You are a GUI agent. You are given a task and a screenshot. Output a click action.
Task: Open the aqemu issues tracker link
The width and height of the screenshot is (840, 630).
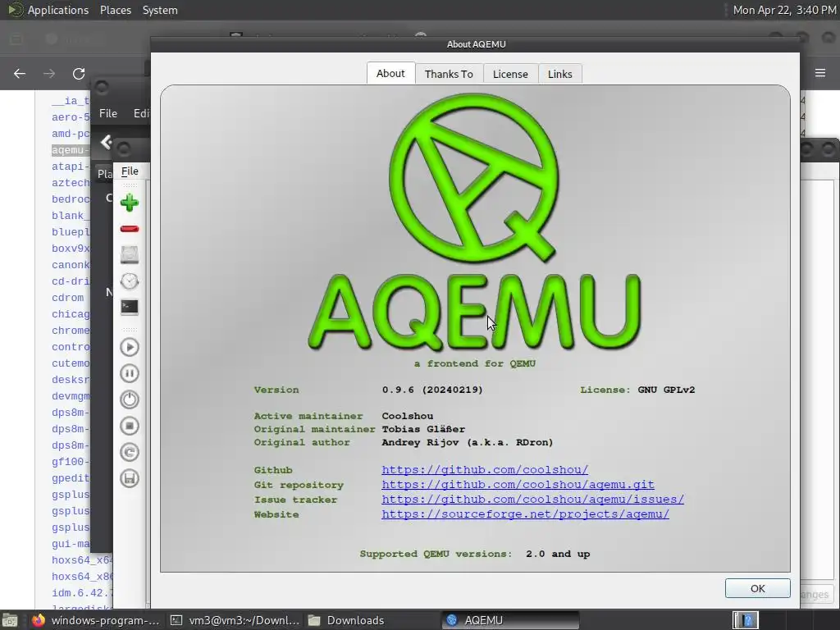tap(532, 500)
